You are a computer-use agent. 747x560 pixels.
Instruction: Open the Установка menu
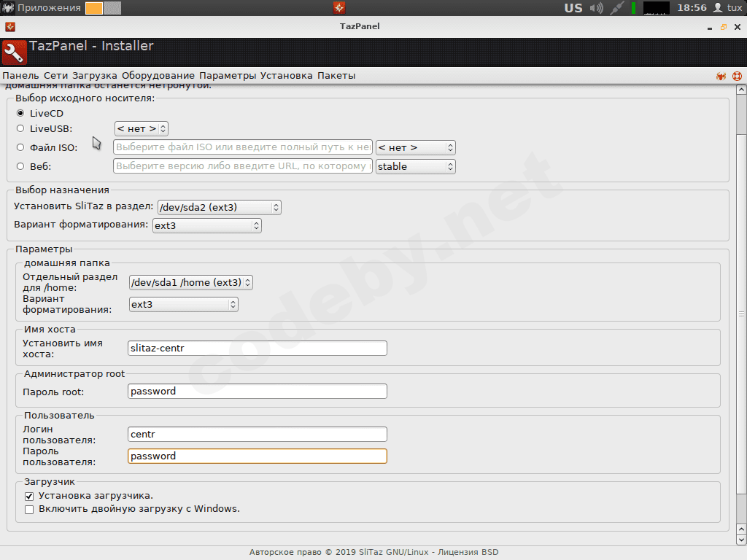pos(286,76)
